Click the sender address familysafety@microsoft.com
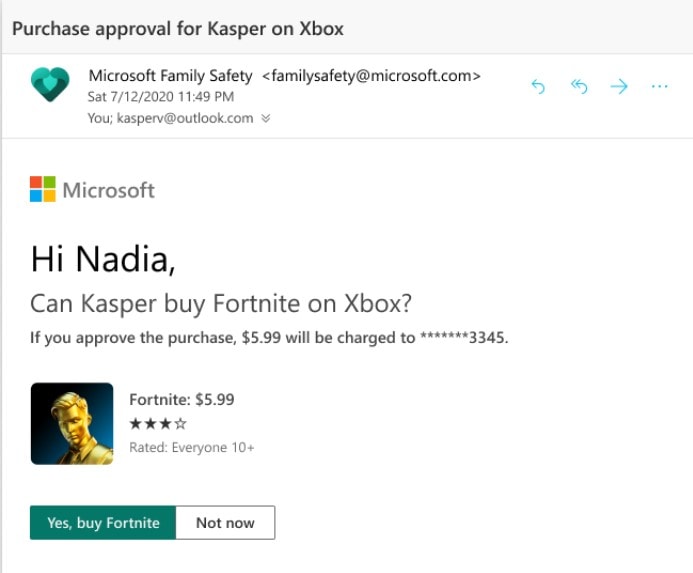 click(371, 76)
